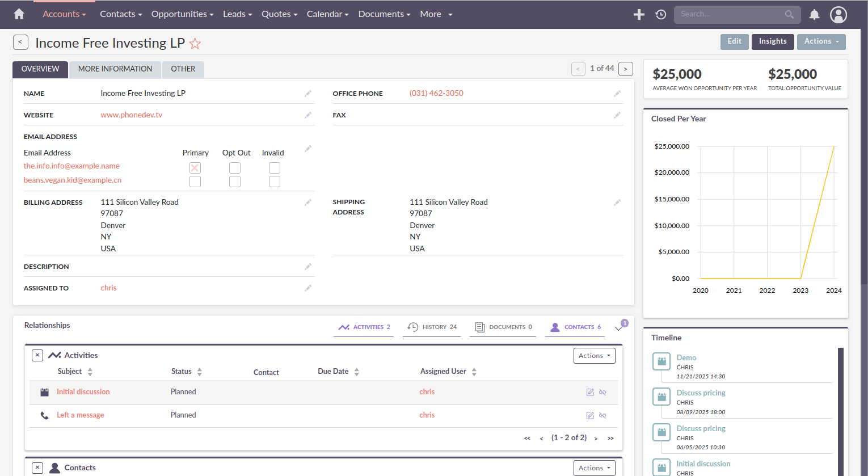Click the recently viewed history icon
The width and height of the screenshot is (868, 476).
tap(660, 14)
